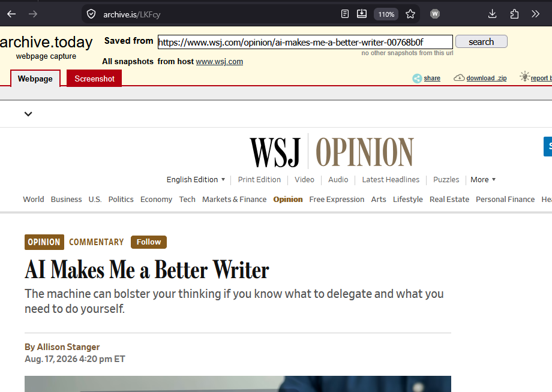Go to Markets & Finance section
This screenshot has width=552, height=392.
(x=235, y=200)
